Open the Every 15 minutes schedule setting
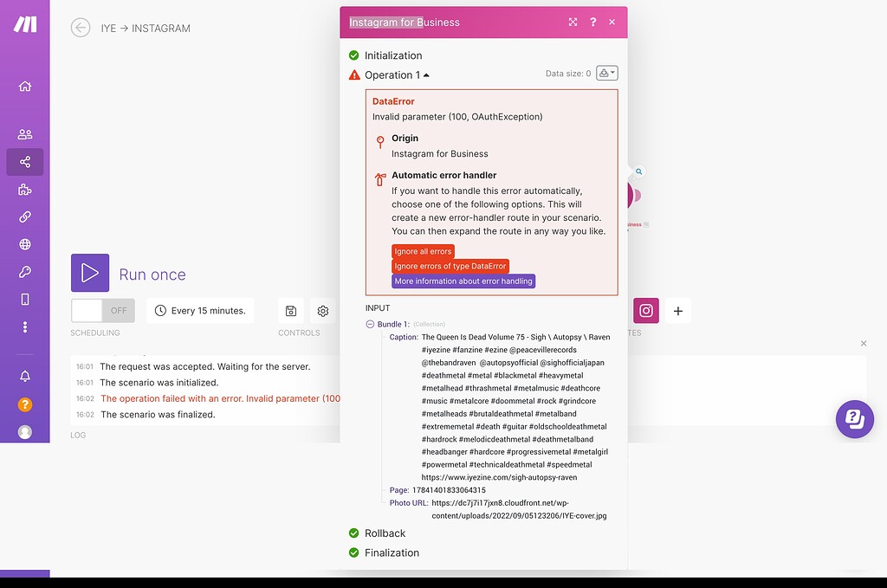887x588 pixels. click(x=200, y=310)
